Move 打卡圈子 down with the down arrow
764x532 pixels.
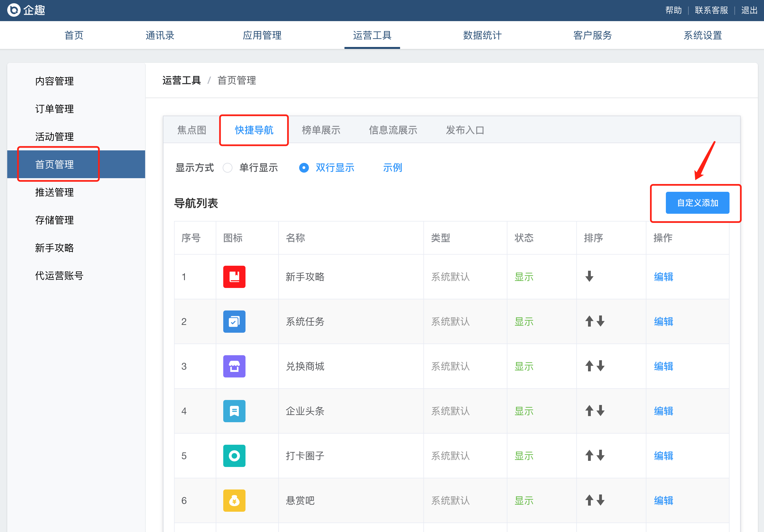point(601,455)
